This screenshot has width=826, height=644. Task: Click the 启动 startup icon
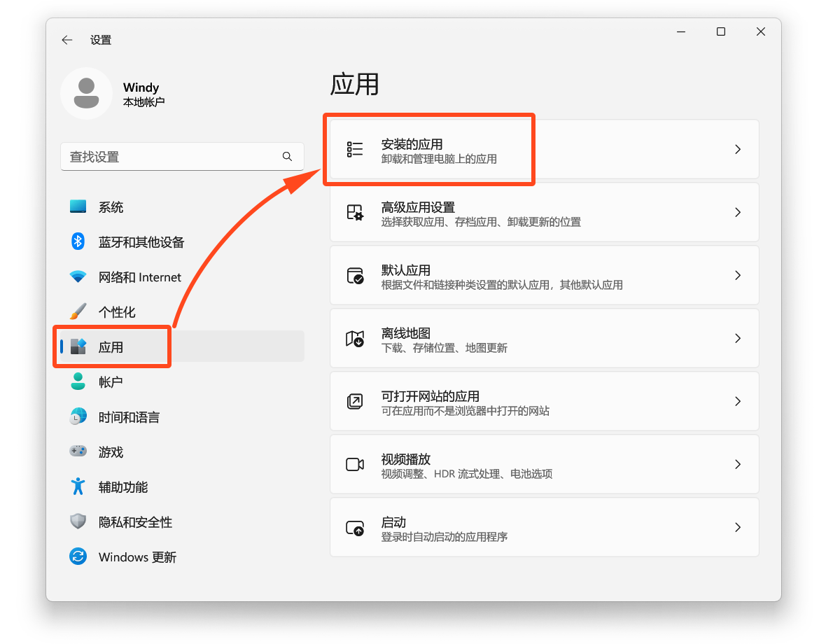click(354, 526)
